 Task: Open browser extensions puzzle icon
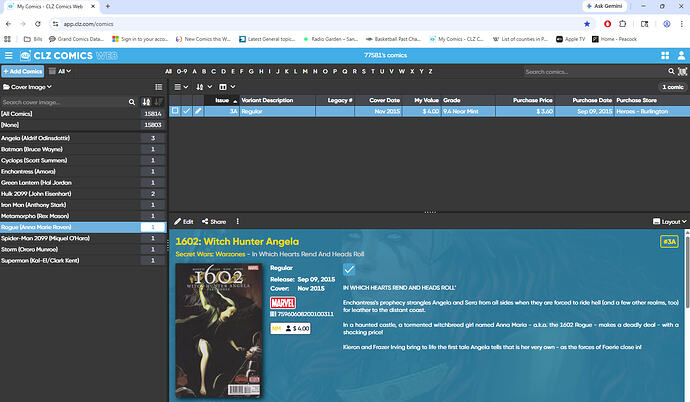(623, 24)
